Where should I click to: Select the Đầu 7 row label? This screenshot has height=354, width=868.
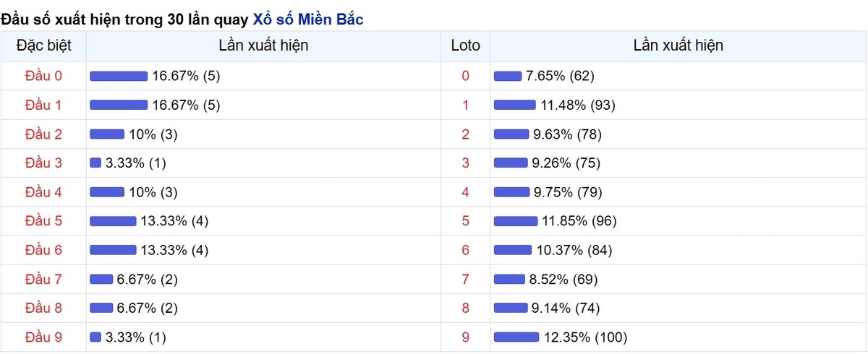(x=43, y=279)
